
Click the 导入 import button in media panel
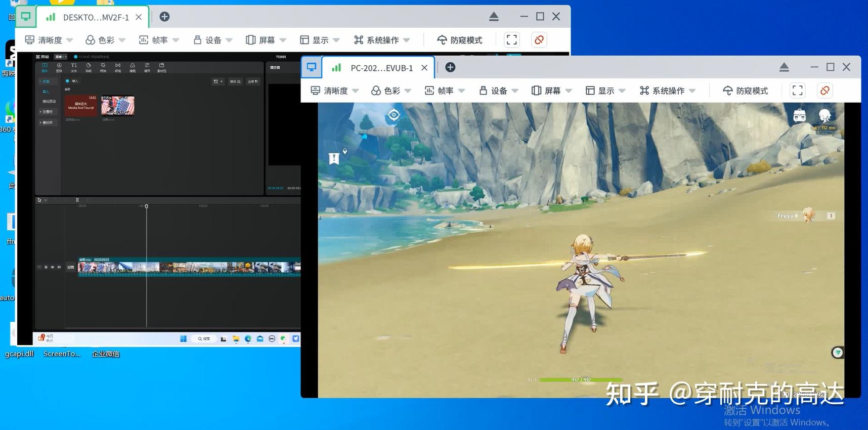[72, 81]
